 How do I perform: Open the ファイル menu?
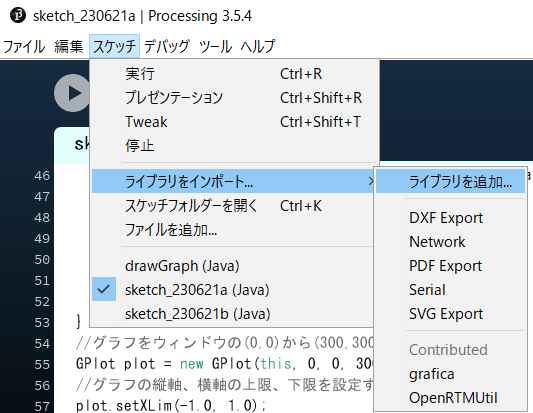[x=24, y=46]
